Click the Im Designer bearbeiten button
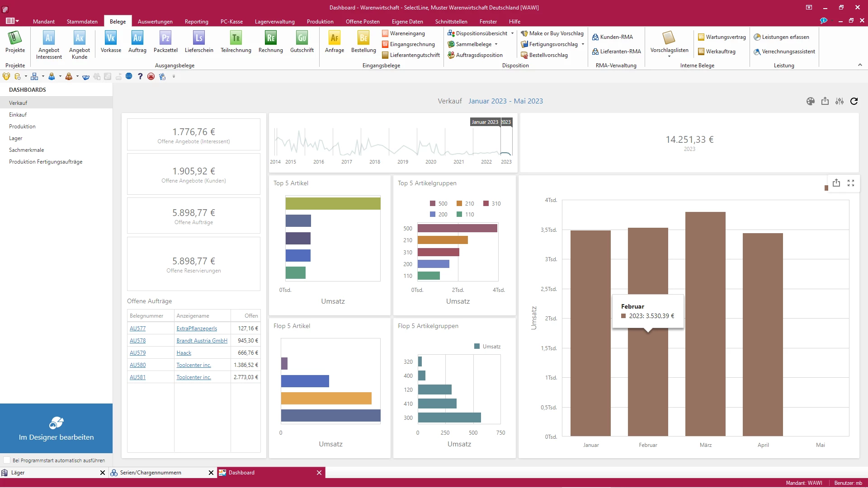The image size is (868, 488). (x=56, y=428)
